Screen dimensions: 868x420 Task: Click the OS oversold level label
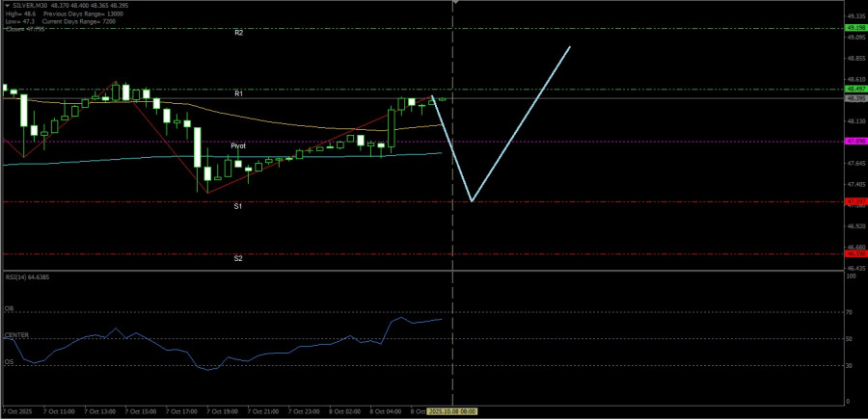pos(9,362)
